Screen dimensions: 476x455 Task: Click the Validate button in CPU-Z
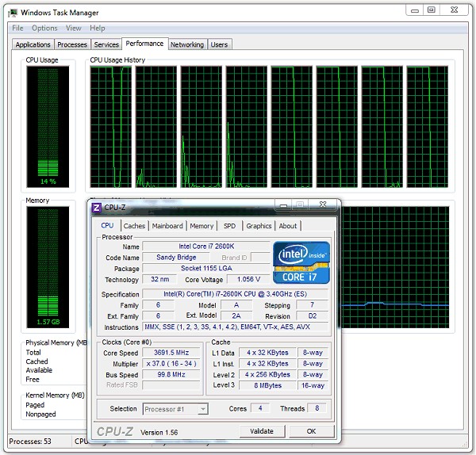262,431
